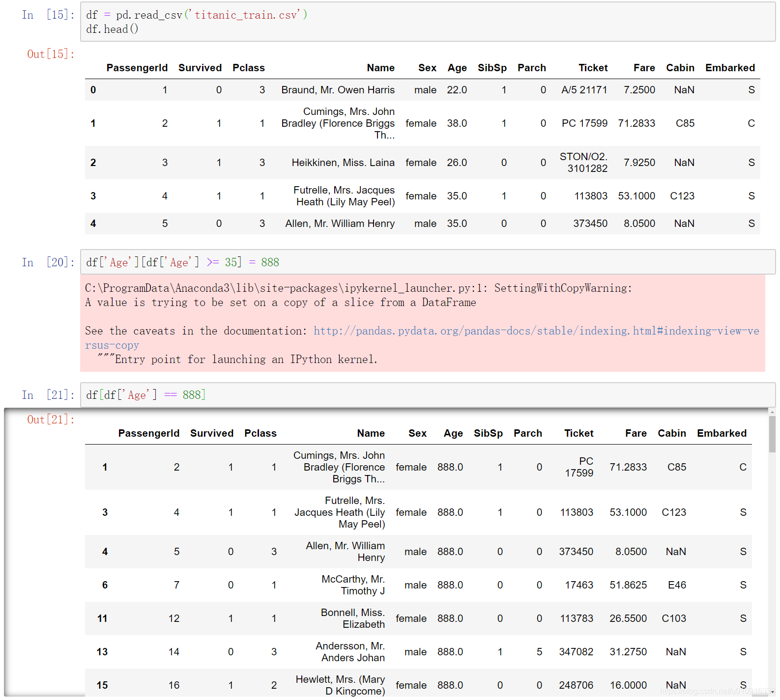Click age value 22.0
Screen dimensions: 780x700
click(457, 90)
